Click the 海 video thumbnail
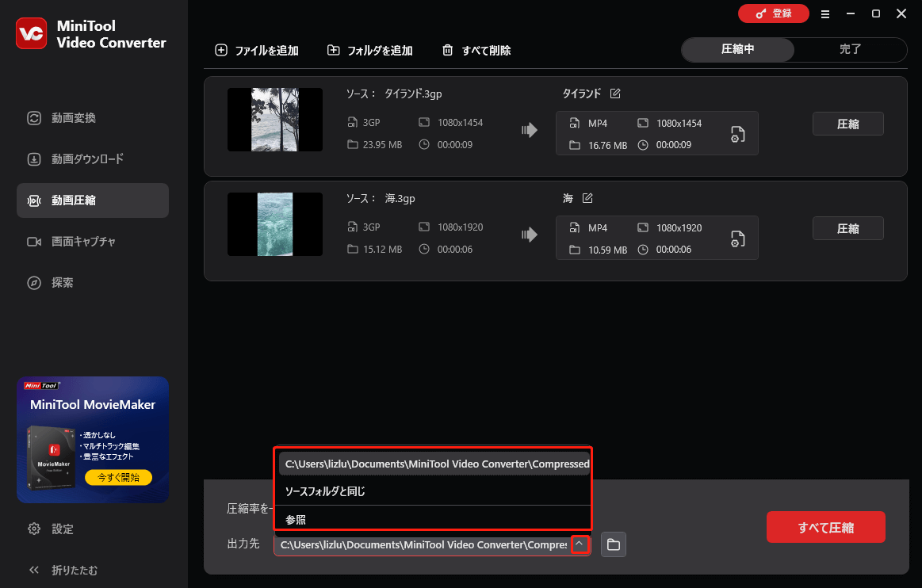Viewport: 922px width, 588px height. 274,224
